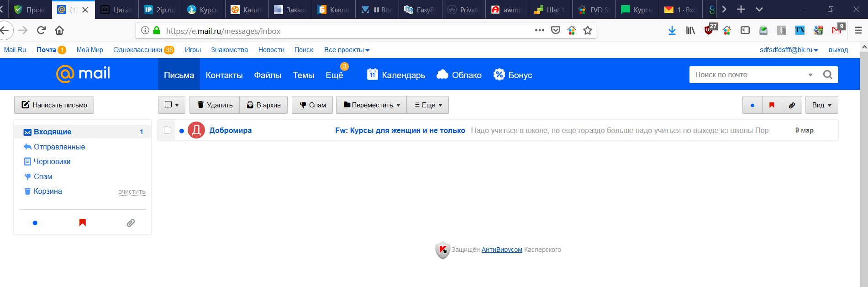868x287 pixels.
Task: Open the Gmail extension icon with badge 9
Action: [x=838, y=30]
